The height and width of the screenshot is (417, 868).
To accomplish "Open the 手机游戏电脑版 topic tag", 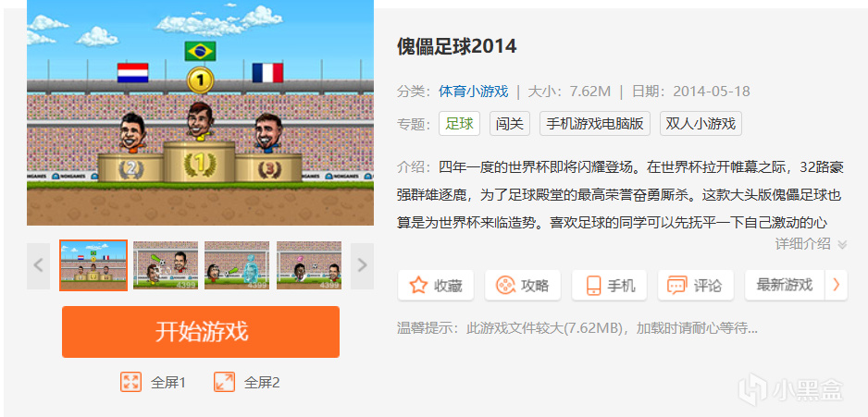I will click(594, 123).
